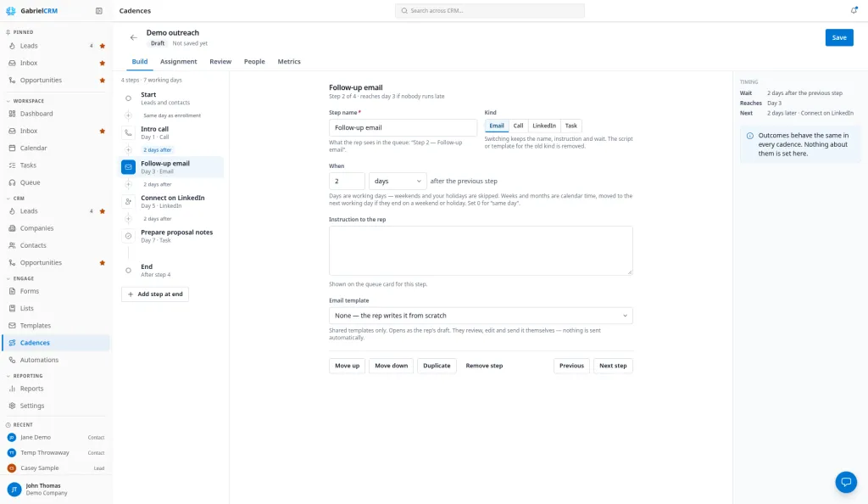Switch to the Metrics tab
Screen dimensions: 868x504
pyautogui.click(x=289, y=61)
